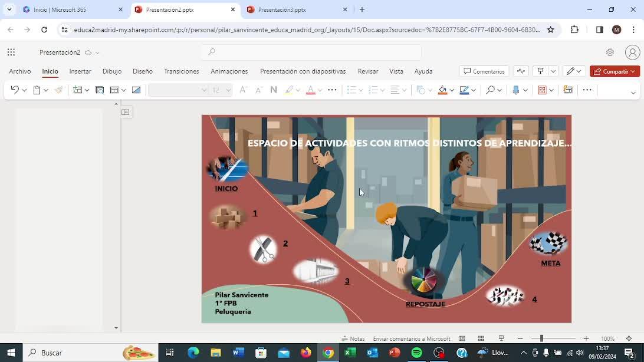
Task: Click the header search box
Action: pyautogui.click(x=311, y=52)
